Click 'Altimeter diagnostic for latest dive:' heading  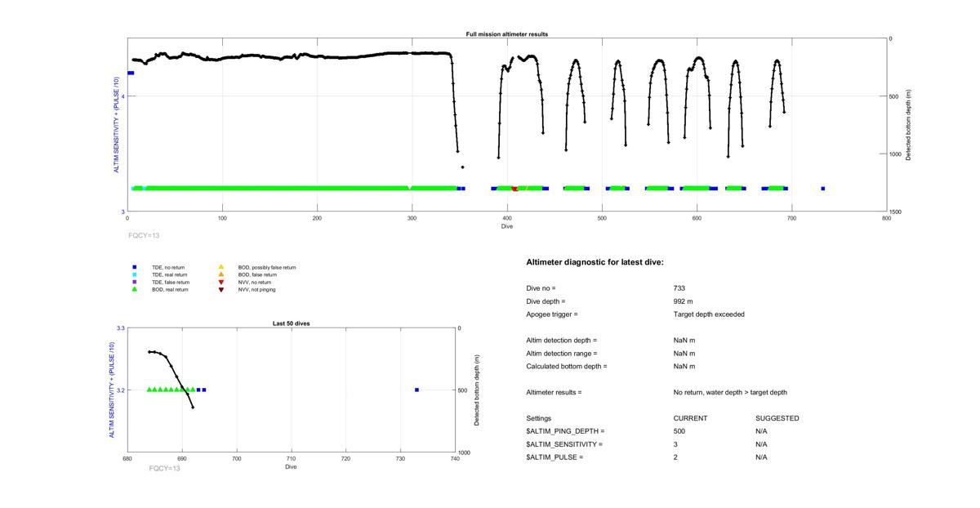595,262
